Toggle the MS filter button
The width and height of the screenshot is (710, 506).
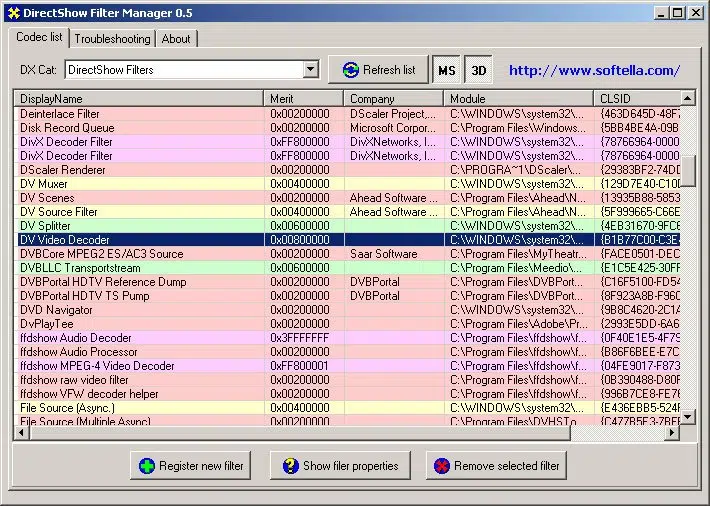point(446,70)
